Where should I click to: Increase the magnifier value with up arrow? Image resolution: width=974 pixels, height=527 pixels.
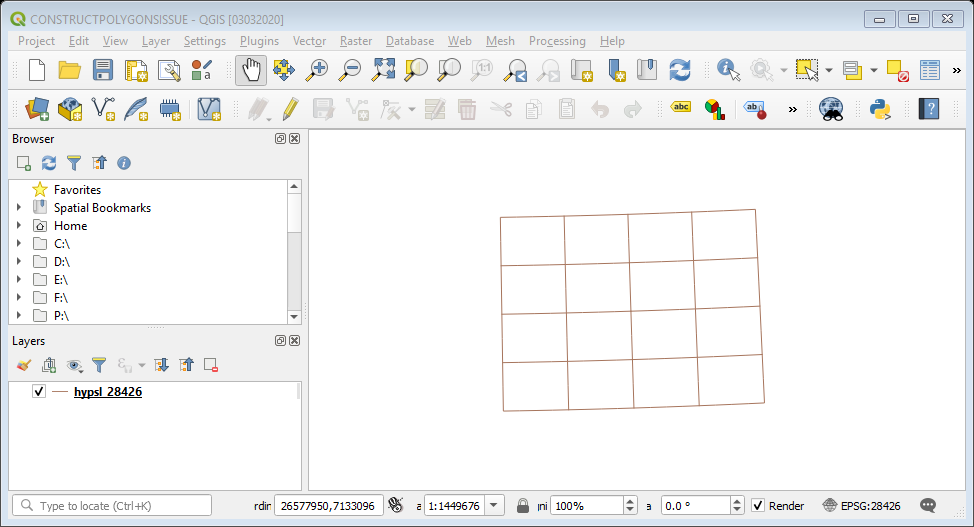pos(630,501)
